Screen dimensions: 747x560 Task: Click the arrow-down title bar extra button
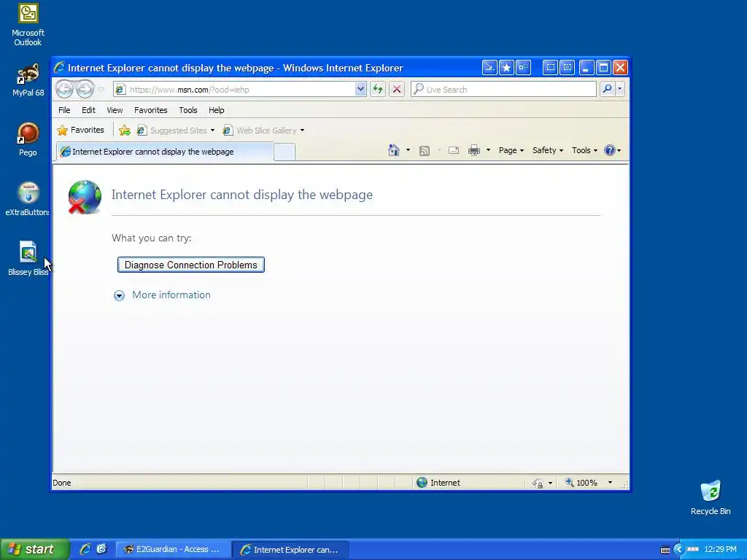click(x=489, y=68)
